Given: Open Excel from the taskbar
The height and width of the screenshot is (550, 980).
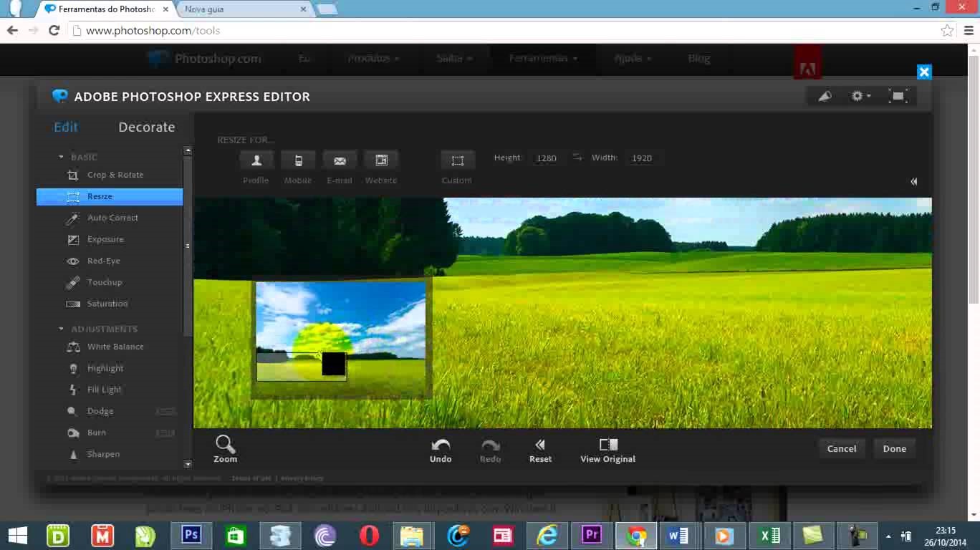Looking at the screenshot, I should pyautogui.click(x=769, y=536).
